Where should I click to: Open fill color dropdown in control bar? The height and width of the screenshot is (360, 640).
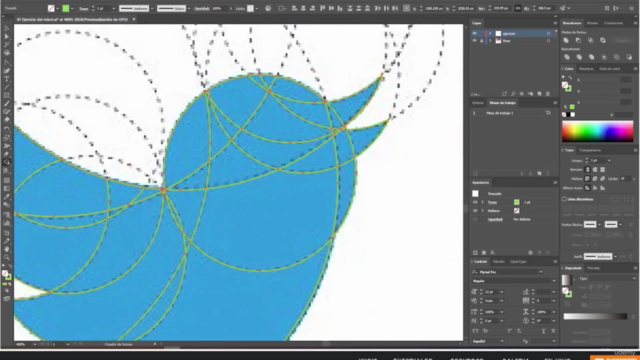(x=58, y=8)
